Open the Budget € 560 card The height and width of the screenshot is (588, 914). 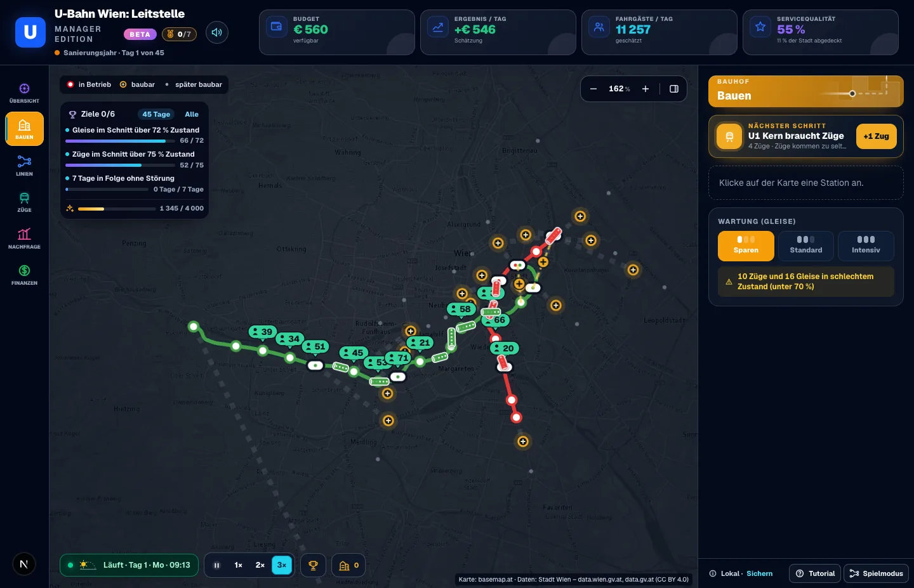point(337,32)
